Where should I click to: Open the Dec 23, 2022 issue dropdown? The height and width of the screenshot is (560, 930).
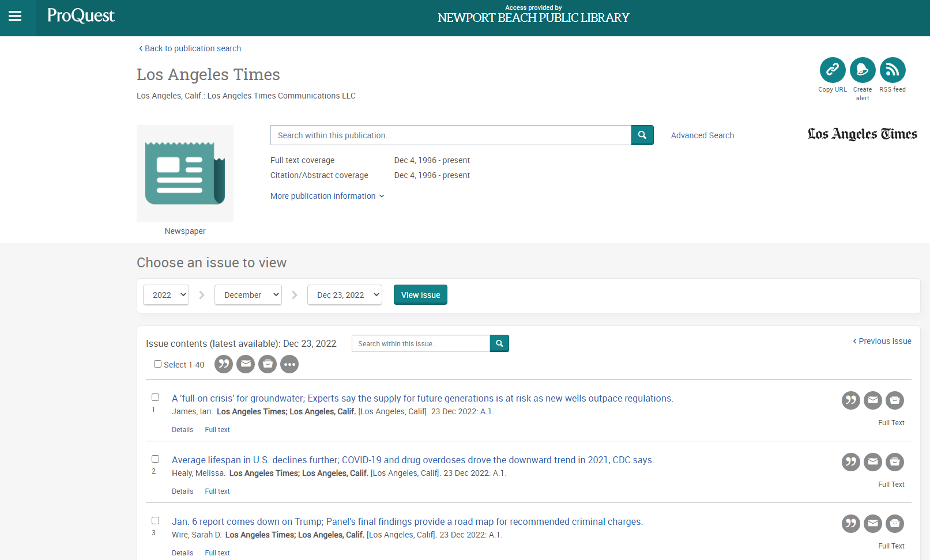coord(345,295)
